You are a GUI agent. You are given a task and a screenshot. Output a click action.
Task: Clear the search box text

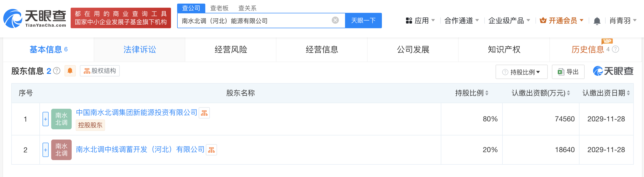[335, 20]
